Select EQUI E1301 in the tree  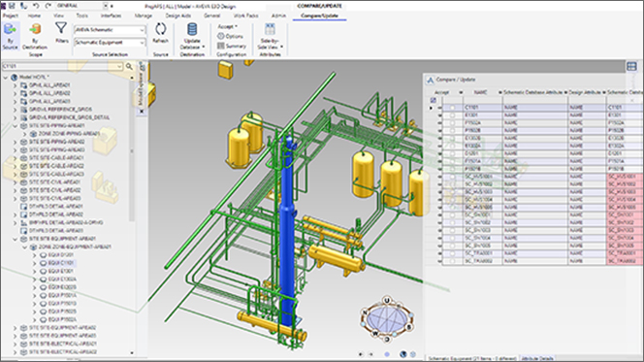pyautogui.click(x=61, y=271)
